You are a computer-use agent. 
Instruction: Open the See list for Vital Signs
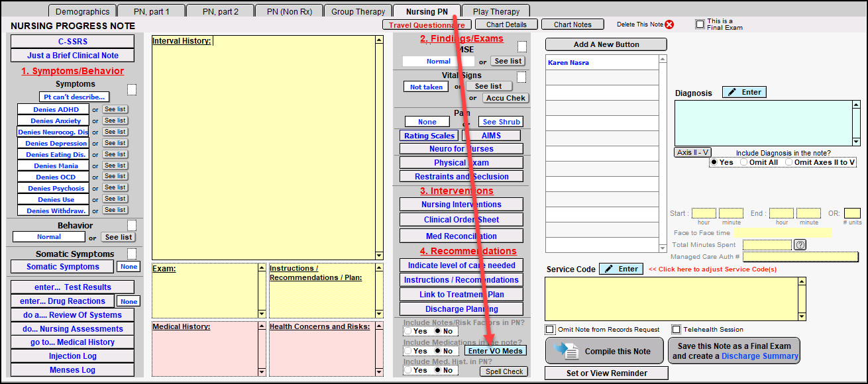(x=488, y=86)
